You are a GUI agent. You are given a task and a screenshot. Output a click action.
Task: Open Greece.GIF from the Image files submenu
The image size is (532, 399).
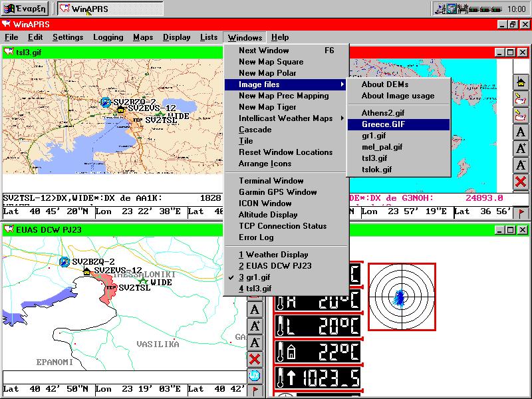click(398, 124)
